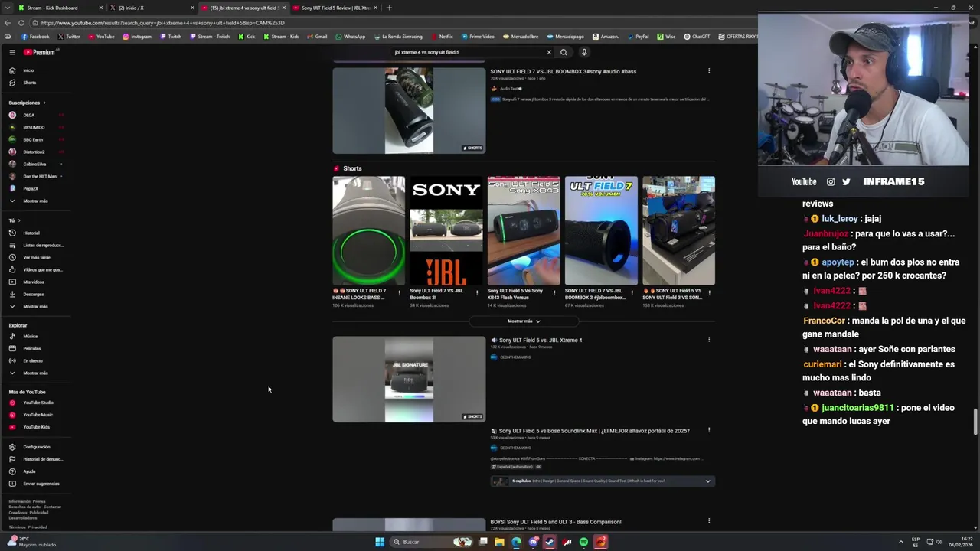Play the green ring Sony ULT Field 7 short
Viewport: 980px width, 551px height.
369,230
